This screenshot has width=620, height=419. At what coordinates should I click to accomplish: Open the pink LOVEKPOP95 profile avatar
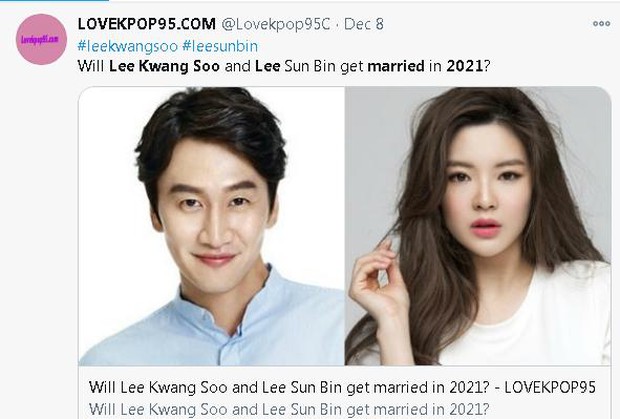(42, 39)
